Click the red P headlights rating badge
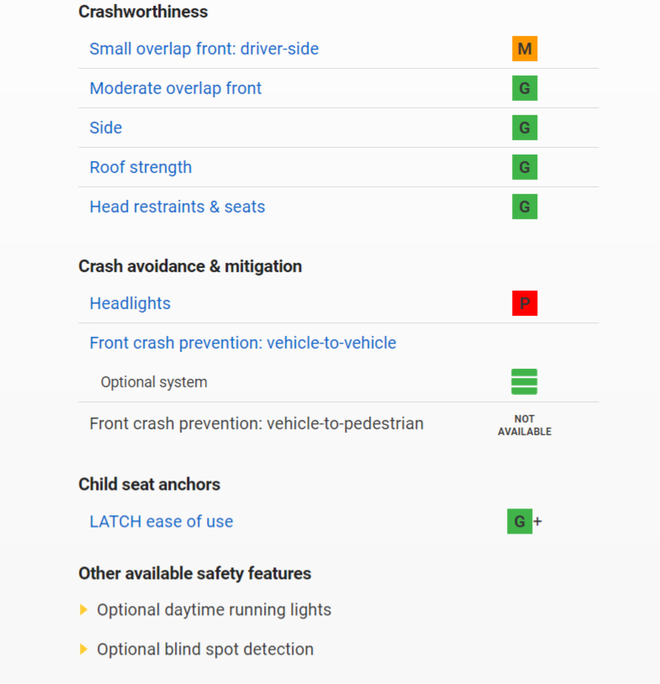 coord(524,303)
